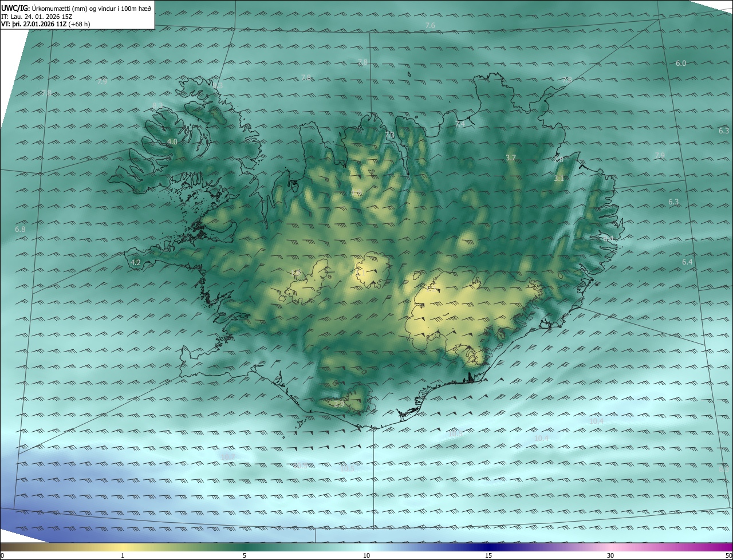Click the 6.4 value label

[x=687, y=262]
